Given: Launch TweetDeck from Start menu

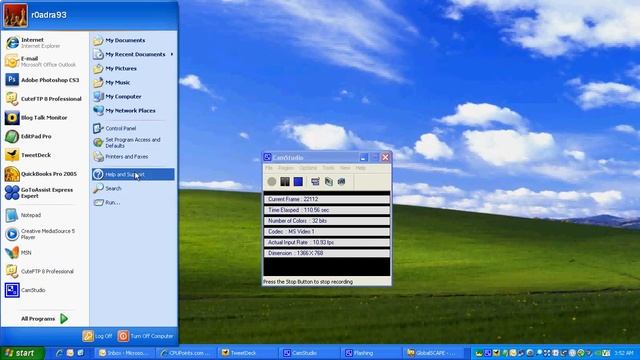Looking at the screenshot, I should pos(44,155).
